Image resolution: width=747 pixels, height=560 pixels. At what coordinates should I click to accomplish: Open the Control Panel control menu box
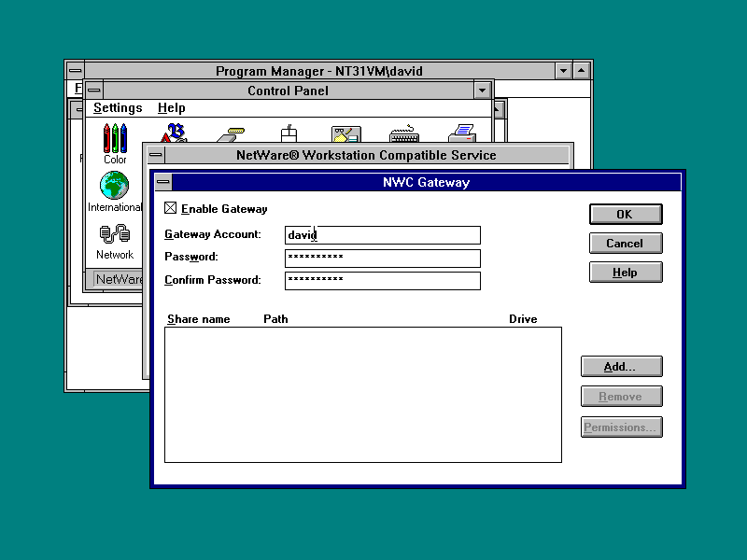click(94, 90)
